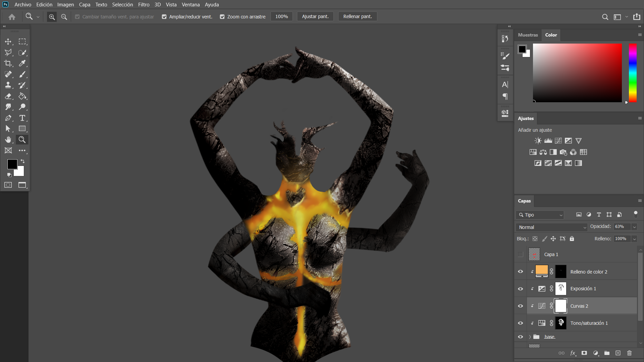Select the Paint Bucket tool

(22, 96)
